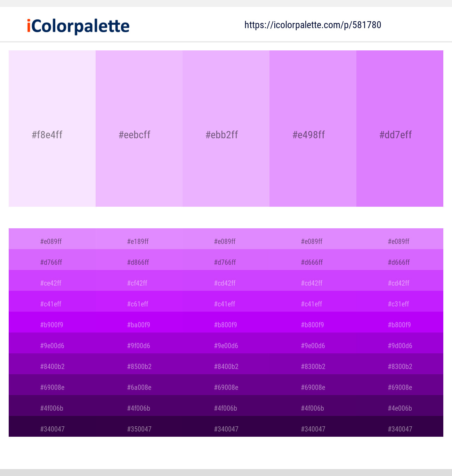Click the #9e00d6 shade in the middle column
452x476 pixels.
point(226,345)
